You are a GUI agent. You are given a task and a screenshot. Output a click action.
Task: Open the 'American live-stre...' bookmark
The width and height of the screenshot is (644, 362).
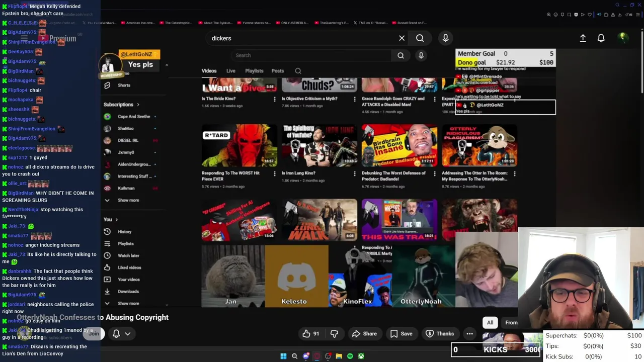pos(137,23)
